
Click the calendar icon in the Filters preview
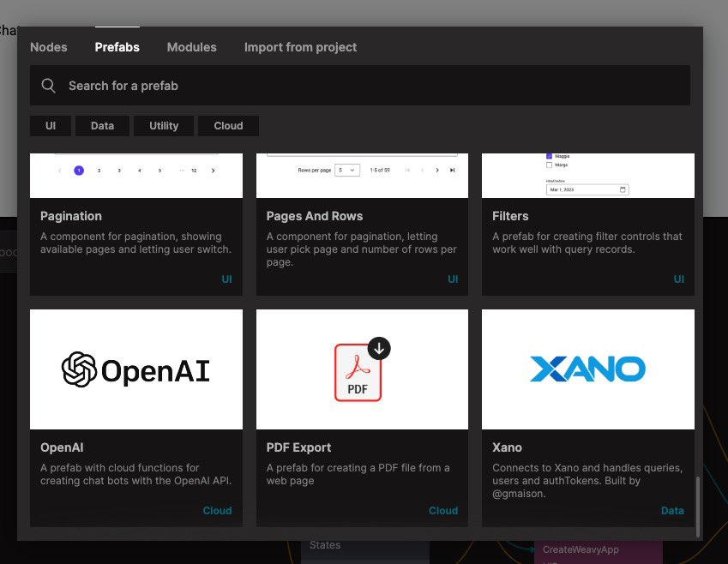[623, 189]
